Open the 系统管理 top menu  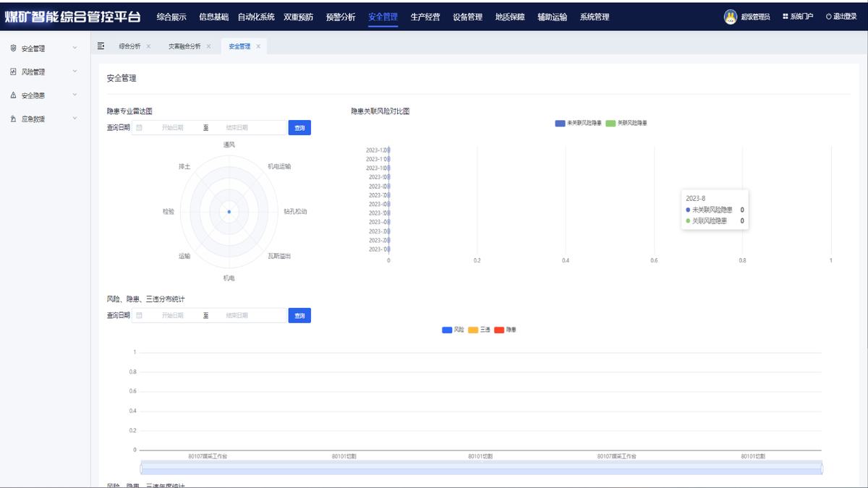click(x=595, y=17)
